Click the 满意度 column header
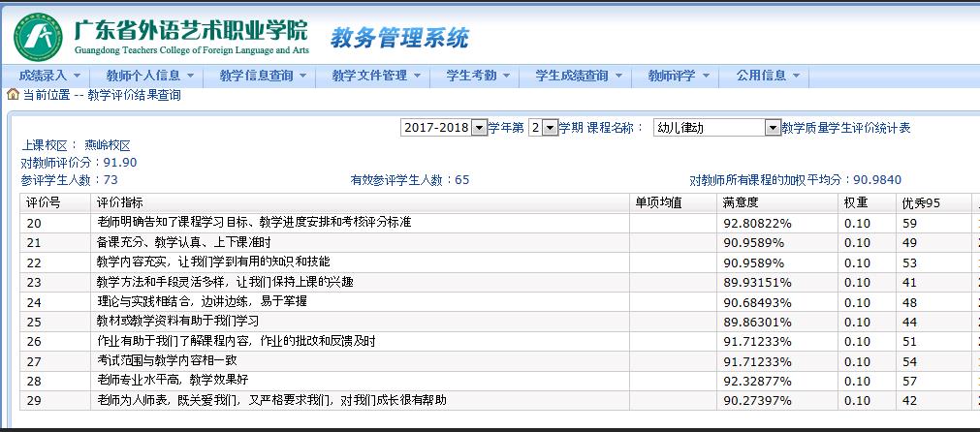Screen dimensions: 980x432 [741, 202]
